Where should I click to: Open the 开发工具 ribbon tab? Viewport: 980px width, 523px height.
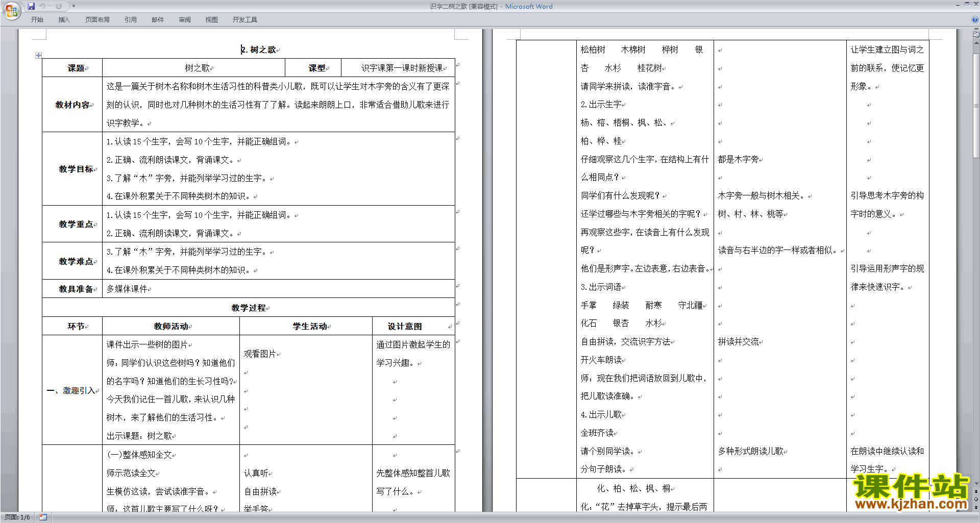point(244,19)
